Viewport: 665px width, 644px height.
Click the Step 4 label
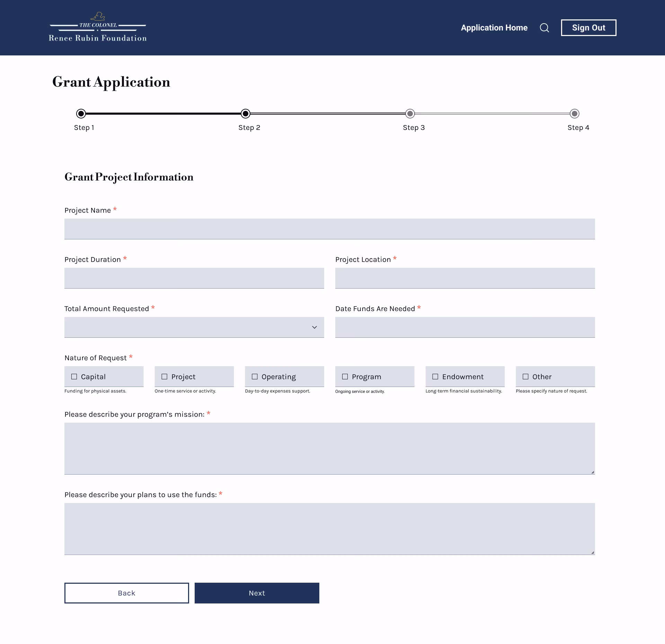[x=578, y=127]
